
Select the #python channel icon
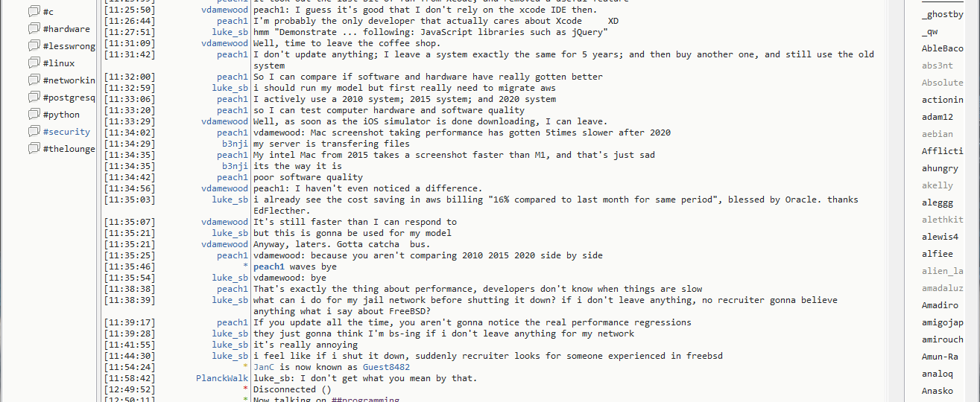[x=34, y=115]
